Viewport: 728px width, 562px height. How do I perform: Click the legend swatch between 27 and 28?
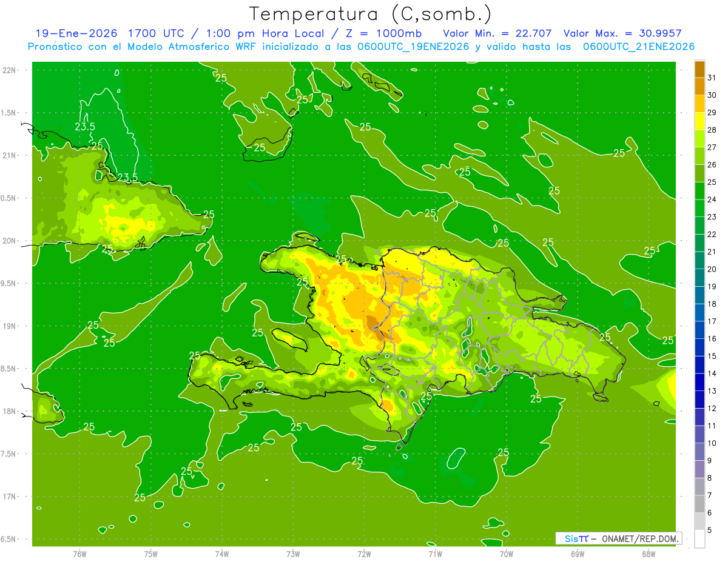coord(699,139)
